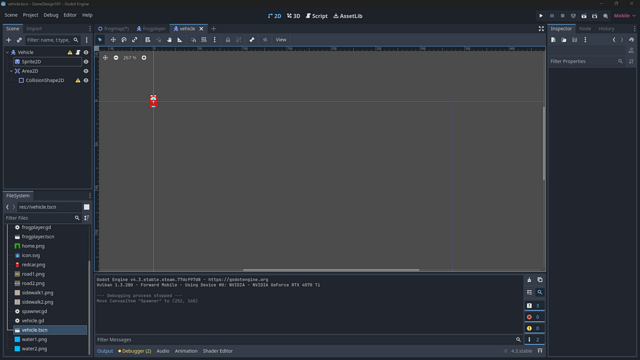Open Scene dock options menu

point(90,29)
